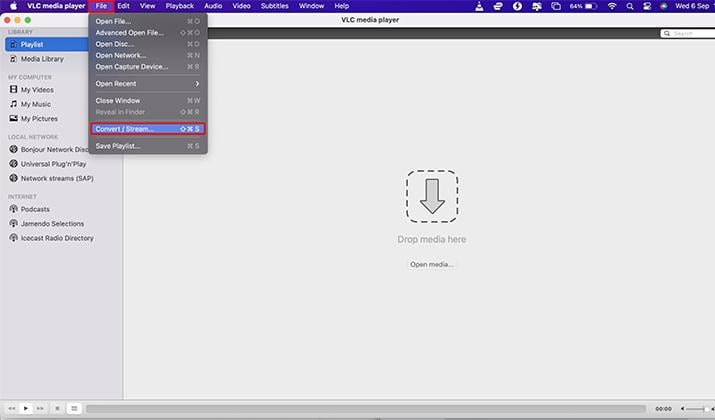715x420 pixels.
Task: Click the VLC cone menu bar icon
Action: tap(479, 6)
